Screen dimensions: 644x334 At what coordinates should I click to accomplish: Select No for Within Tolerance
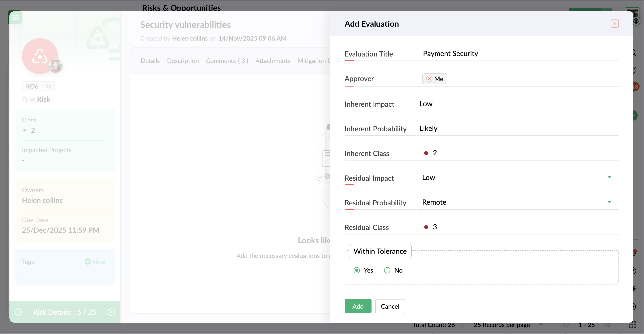pos(387,270)
